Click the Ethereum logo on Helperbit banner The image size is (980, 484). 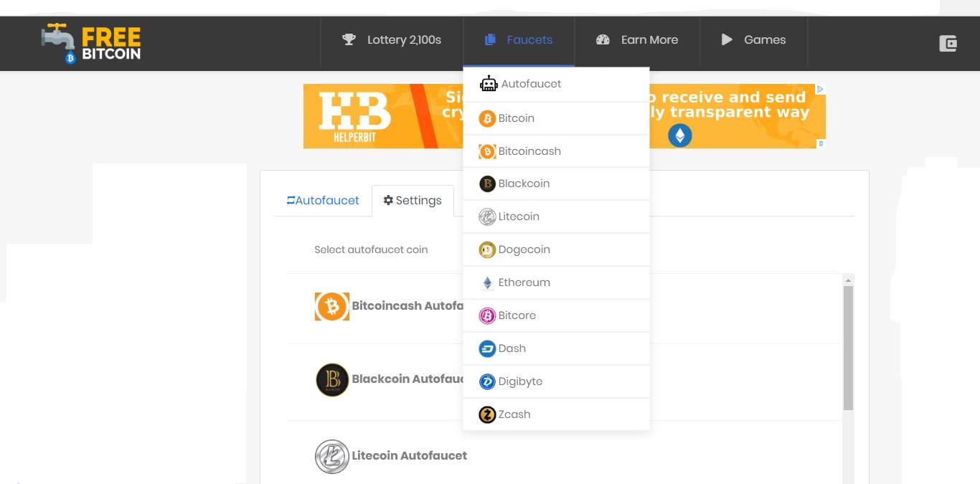(680, 136)
